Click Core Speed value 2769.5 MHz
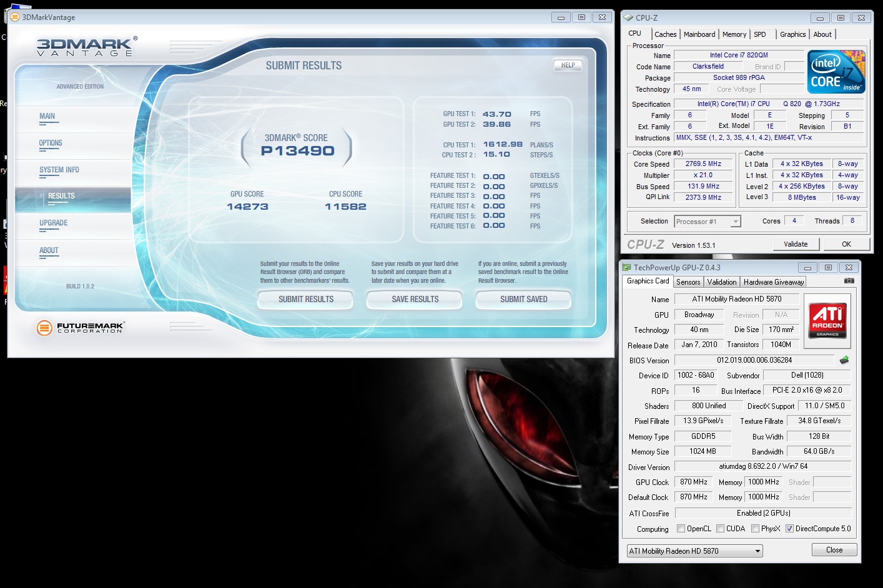 (703, 164)
